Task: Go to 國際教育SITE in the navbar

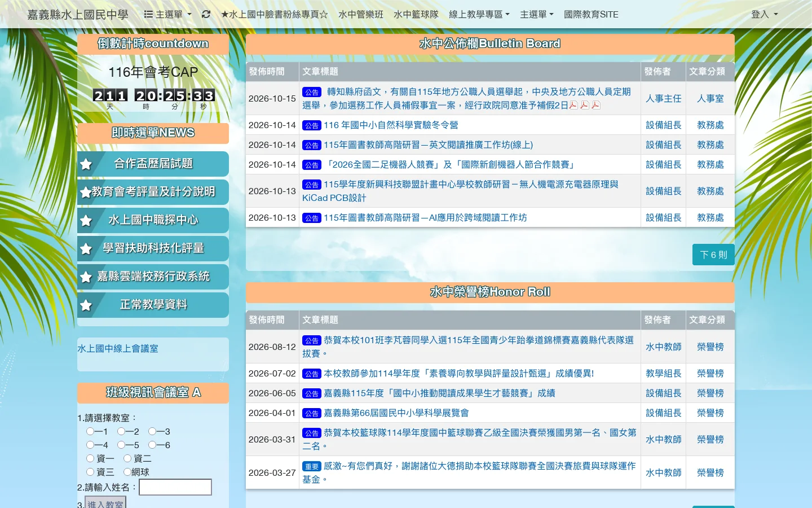Action: coord(591,14)
